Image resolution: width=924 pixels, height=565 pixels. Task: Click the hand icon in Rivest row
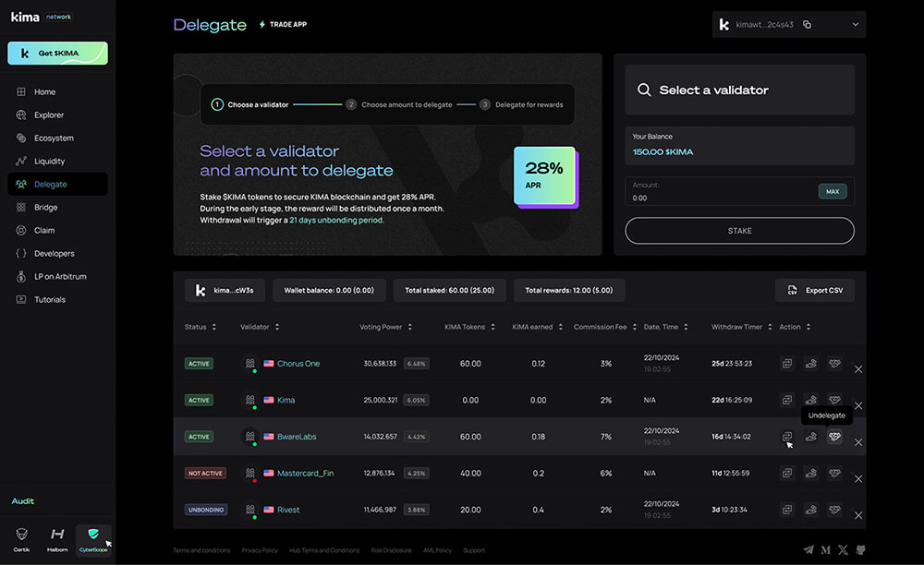(811, 510)
